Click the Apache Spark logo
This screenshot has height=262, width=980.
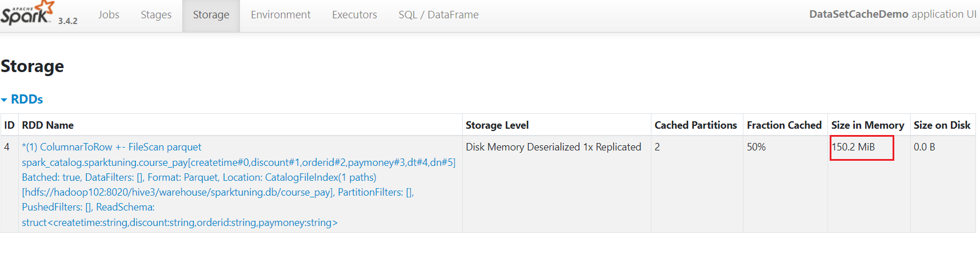pos(27,13)
